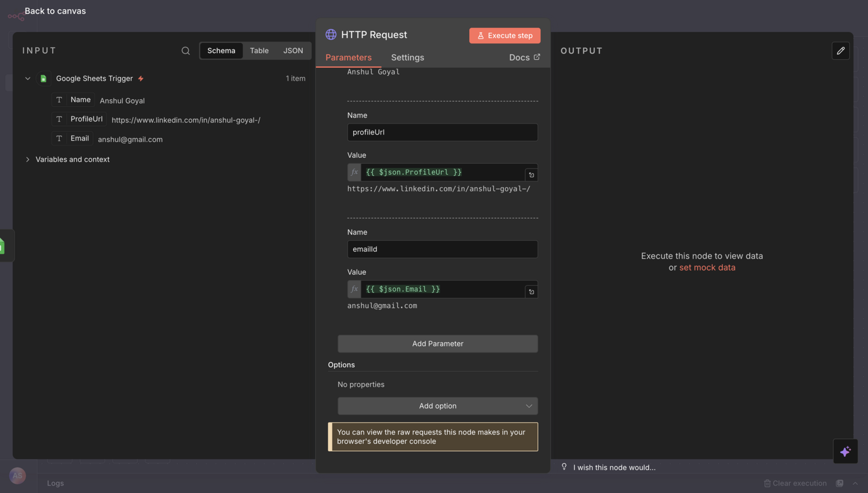This screenshot has height=493, width=868.
Task: Switch input view to Schema
Action: pyautogui.click(x=221, y=50)
